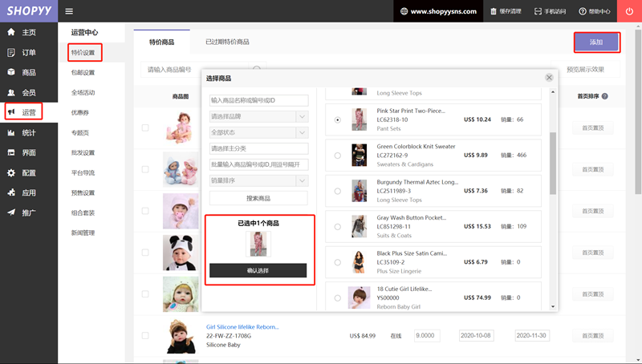Click the 2020-11-30 end date field
The image size is (642, 364).
point(531,335)
